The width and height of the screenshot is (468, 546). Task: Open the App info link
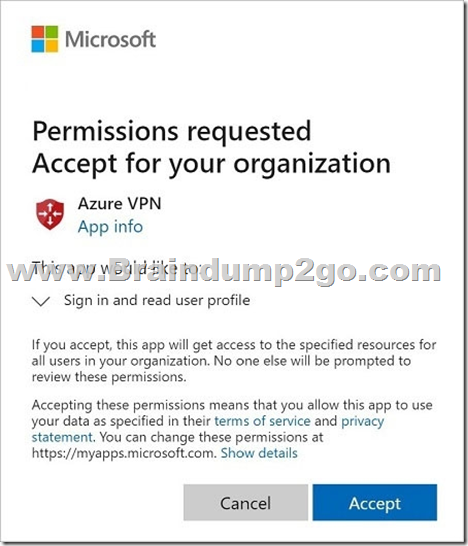coord(110,227)
